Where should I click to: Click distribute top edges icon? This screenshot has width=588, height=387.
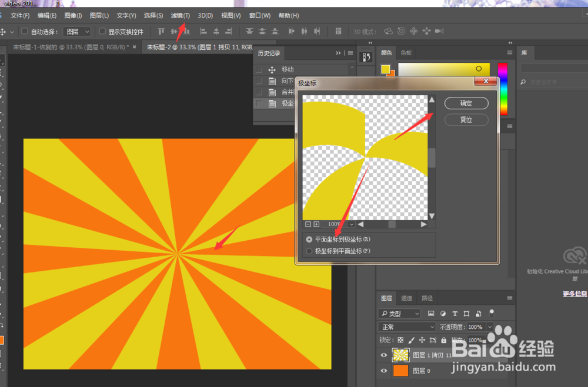249,32
